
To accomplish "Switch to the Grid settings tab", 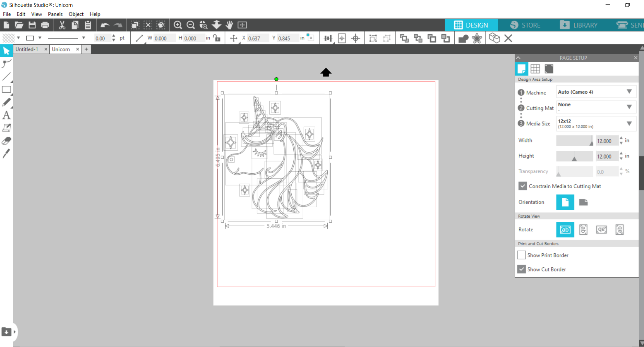I will 535,69.
